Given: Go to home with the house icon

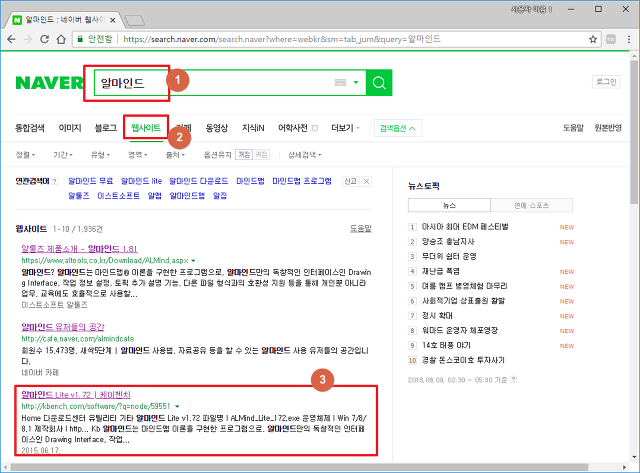Looking at the screenshot, I should pos(61,39).
